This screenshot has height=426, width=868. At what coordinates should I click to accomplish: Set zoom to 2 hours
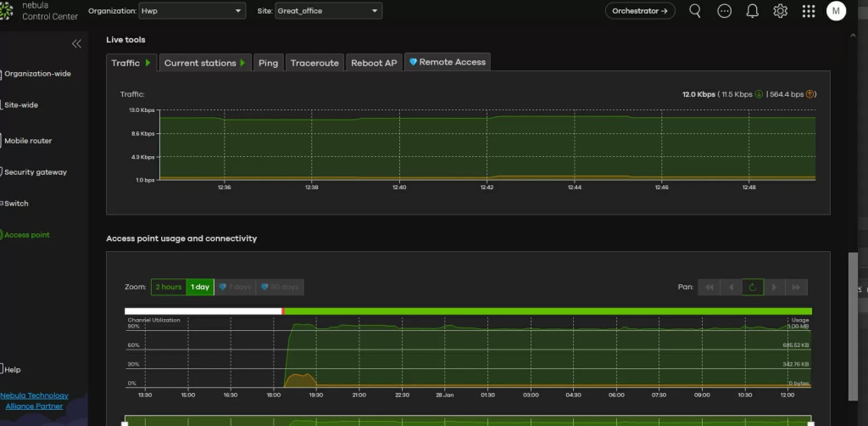(x=168, y=287)
